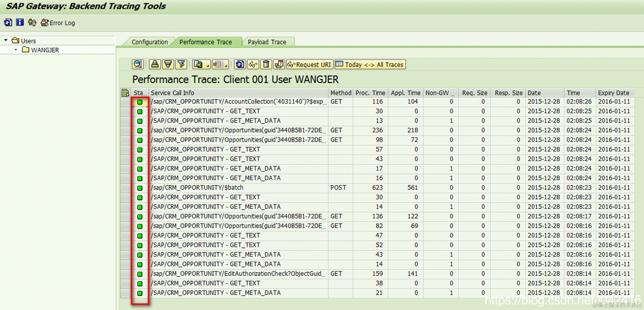Click the Details magnifier icon in trace toolbar
Screen dimensions: 644x310
[x=138, y=64]
